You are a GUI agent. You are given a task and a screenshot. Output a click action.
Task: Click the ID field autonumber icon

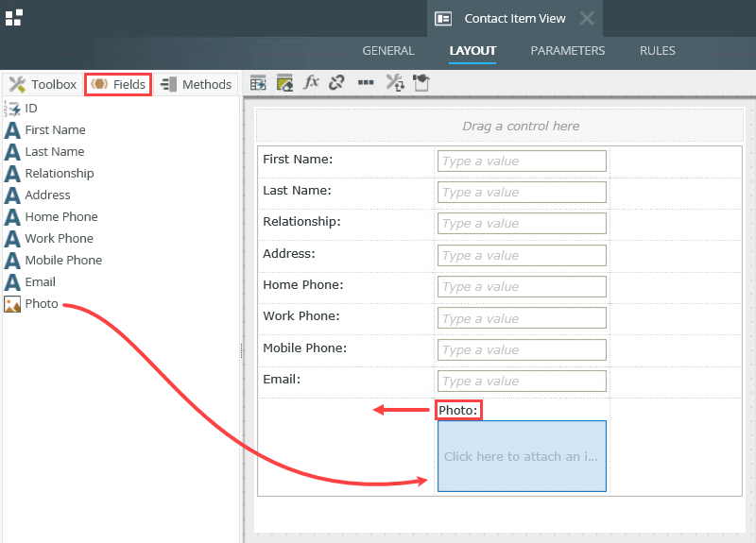pyautogui.click(x=12, y=109)
